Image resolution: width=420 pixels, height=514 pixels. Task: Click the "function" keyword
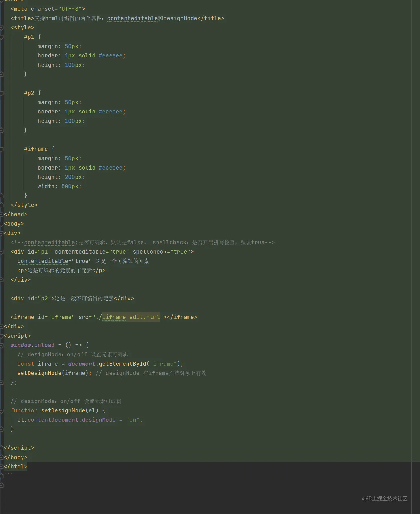(24, 410)
